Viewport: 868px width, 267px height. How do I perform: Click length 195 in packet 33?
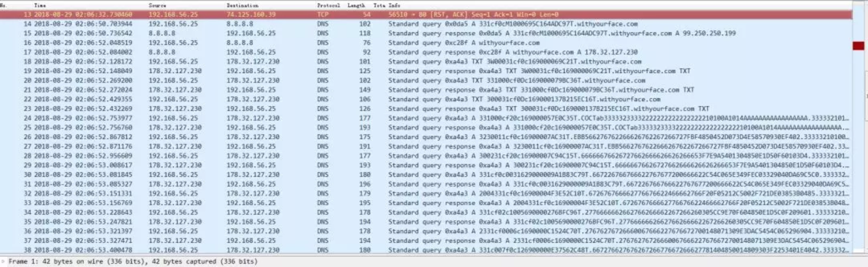click(x=364, y=203)
